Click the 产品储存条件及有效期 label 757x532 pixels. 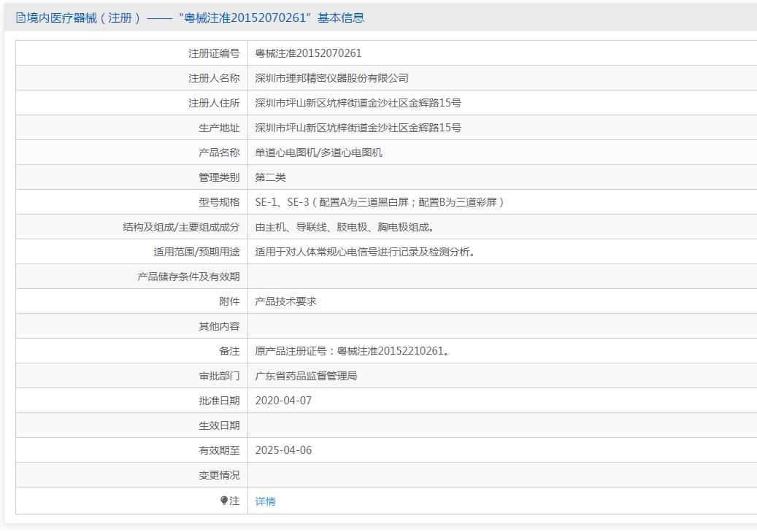click(188, 277)
